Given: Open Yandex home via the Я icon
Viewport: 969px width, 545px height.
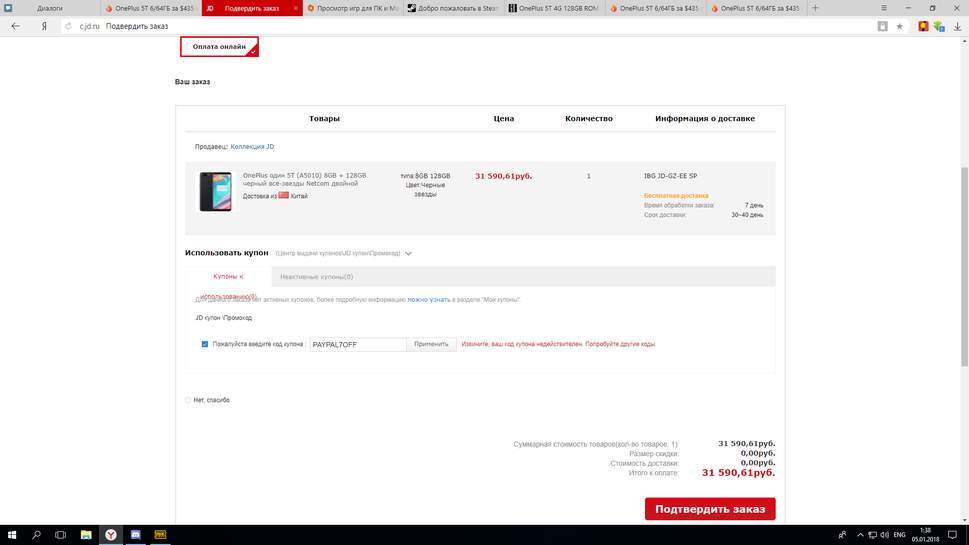Looking at the screenshot, I should tap(44, 26).
